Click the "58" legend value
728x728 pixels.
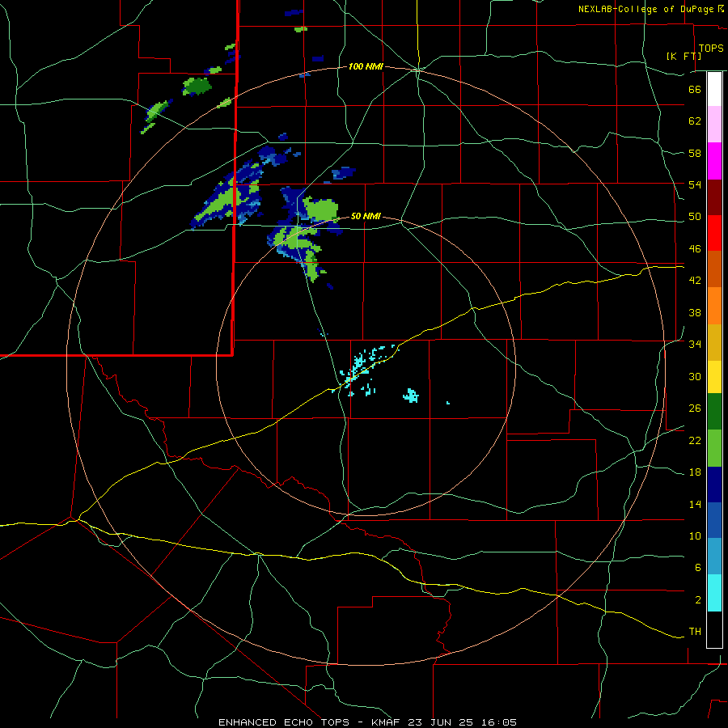click(695, 153)
